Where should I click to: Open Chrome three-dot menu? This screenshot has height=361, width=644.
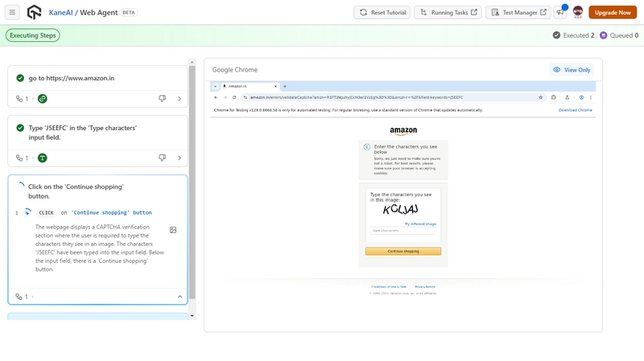coord(591,97)
